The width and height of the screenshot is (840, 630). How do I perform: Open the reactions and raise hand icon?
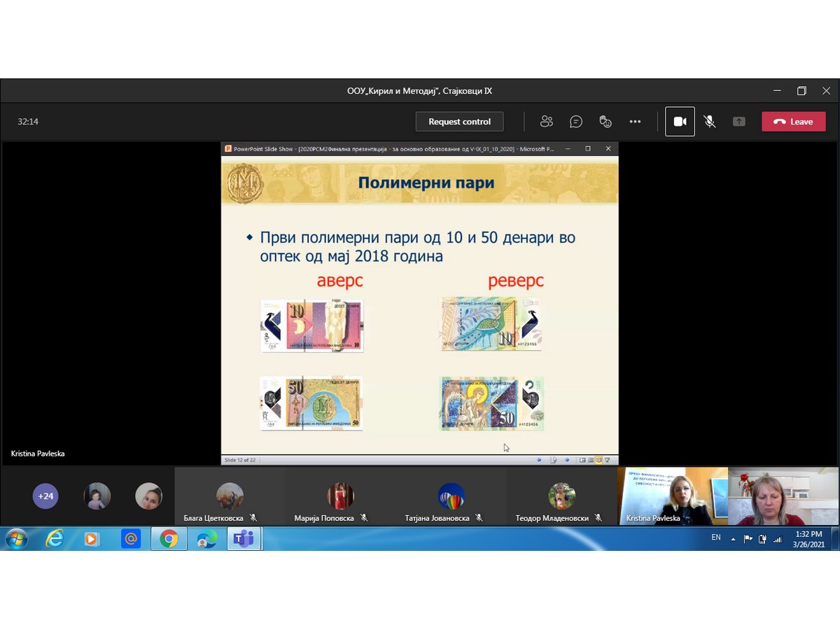pyautogui.click(x=605, y=122)
